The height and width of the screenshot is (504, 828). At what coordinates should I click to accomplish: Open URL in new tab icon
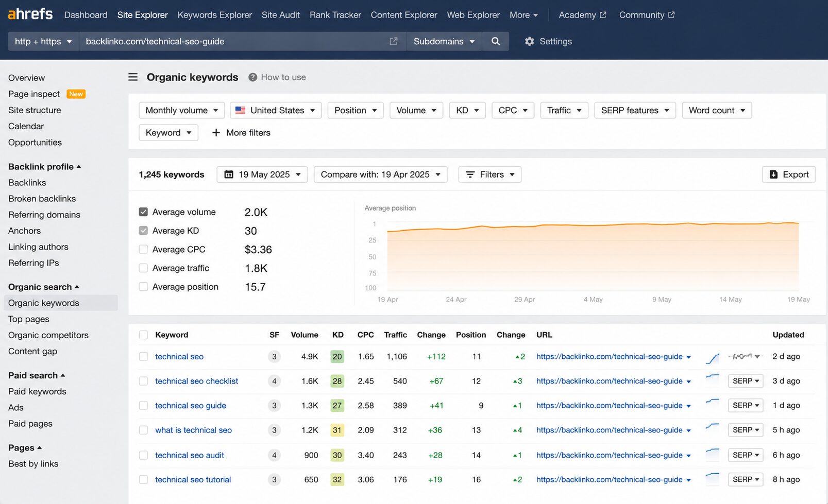[394, 41]
